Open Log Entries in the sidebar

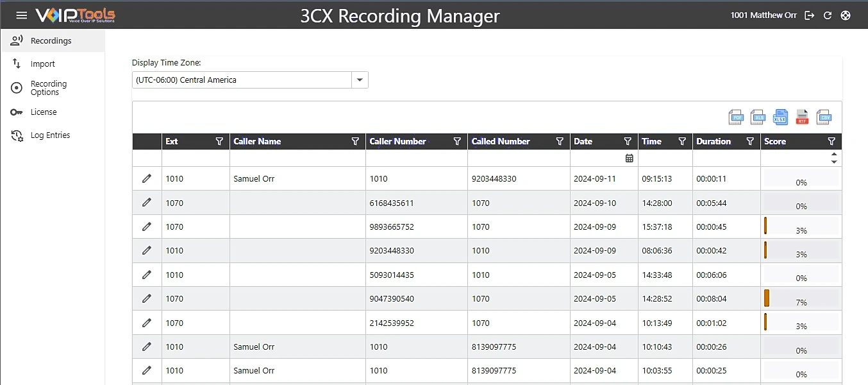coord(52,135)
